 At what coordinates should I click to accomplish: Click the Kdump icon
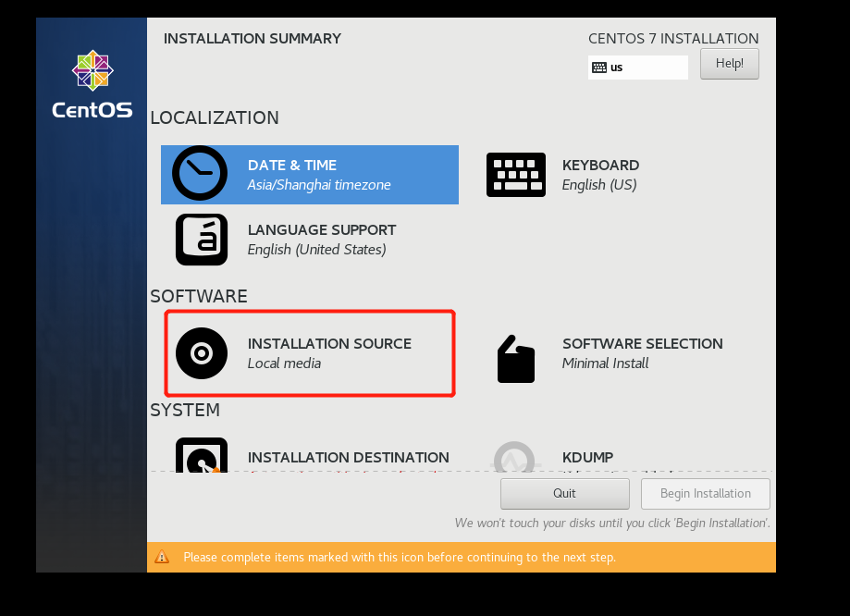point(514,457)
